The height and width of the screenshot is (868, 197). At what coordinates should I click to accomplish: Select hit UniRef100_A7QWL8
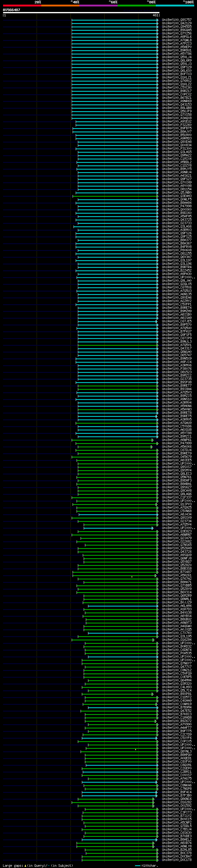coord(177,40)
